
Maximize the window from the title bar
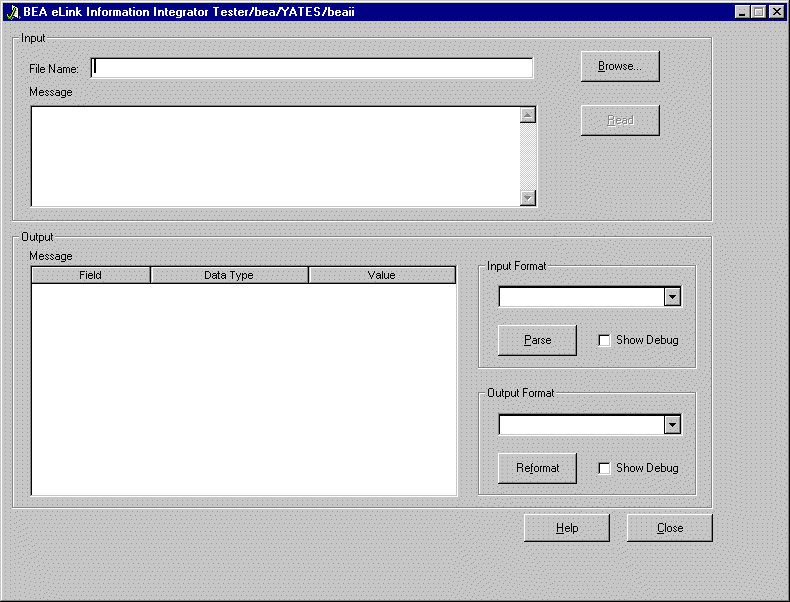pyautogui.click(x=758, y=12)
